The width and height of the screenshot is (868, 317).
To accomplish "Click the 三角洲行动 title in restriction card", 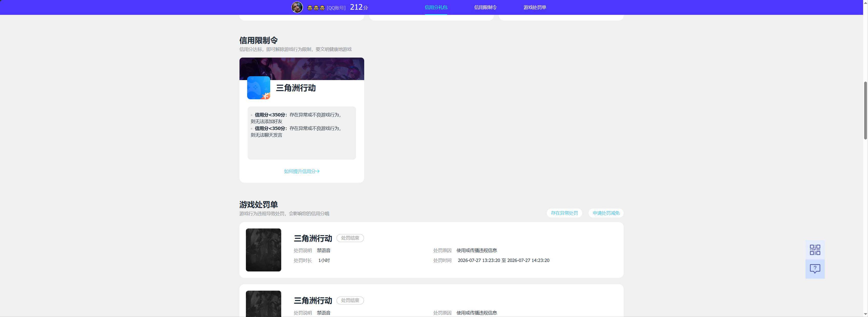I will pyautogui.click(x=296, y=88).
